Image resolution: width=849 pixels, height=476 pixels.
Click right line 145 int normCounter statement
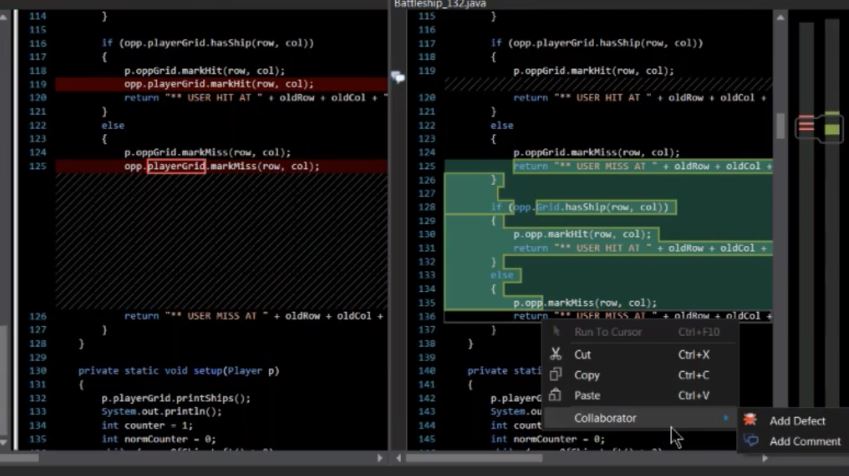click(547, 439)
